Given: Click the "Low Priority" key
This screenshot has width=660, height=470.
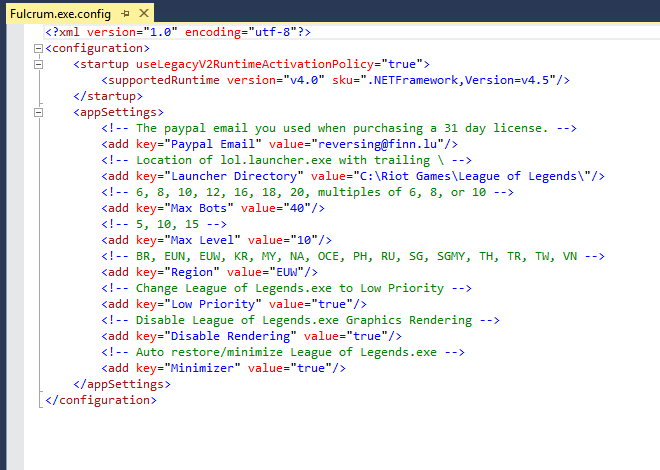Looking at the screenshot, I should [x=213, y=304].
